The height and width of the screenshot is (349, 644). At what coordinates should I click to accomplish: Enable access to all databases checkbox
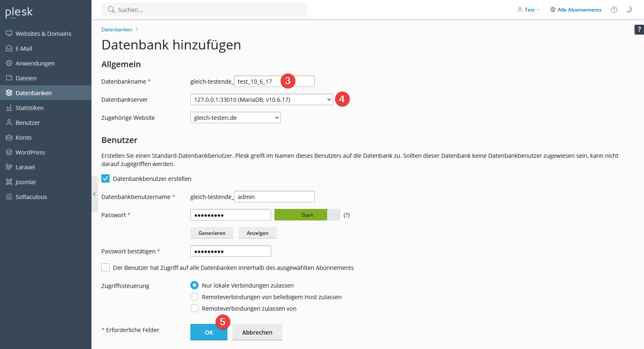(x=105, y=268)
